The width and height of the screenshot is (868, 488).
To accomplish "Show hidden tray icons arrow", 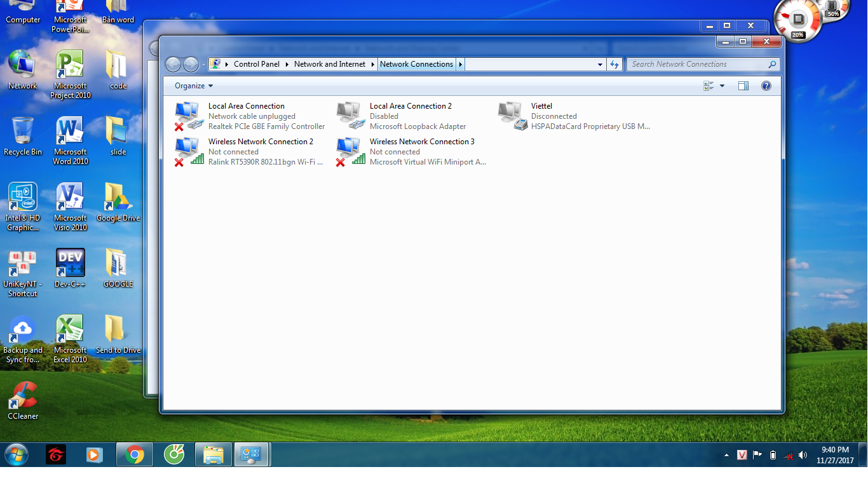I will tap(726, 456).
